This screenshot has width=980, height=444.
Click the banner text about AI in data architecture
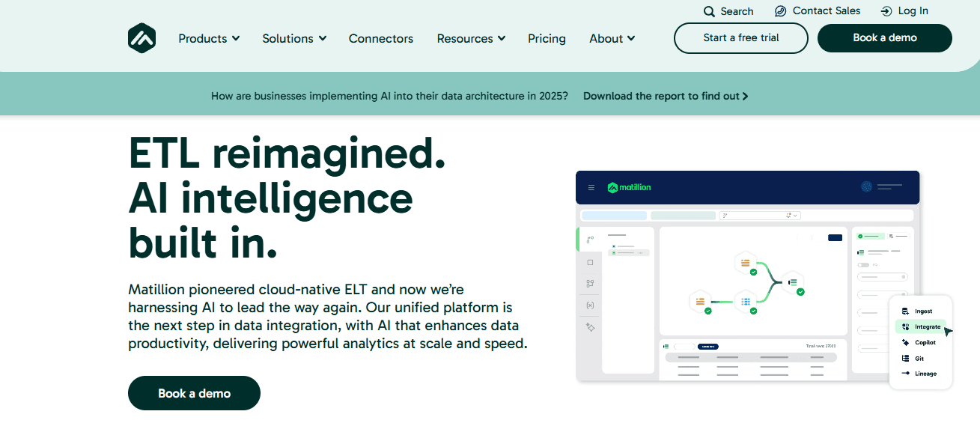tap(389, 96)
